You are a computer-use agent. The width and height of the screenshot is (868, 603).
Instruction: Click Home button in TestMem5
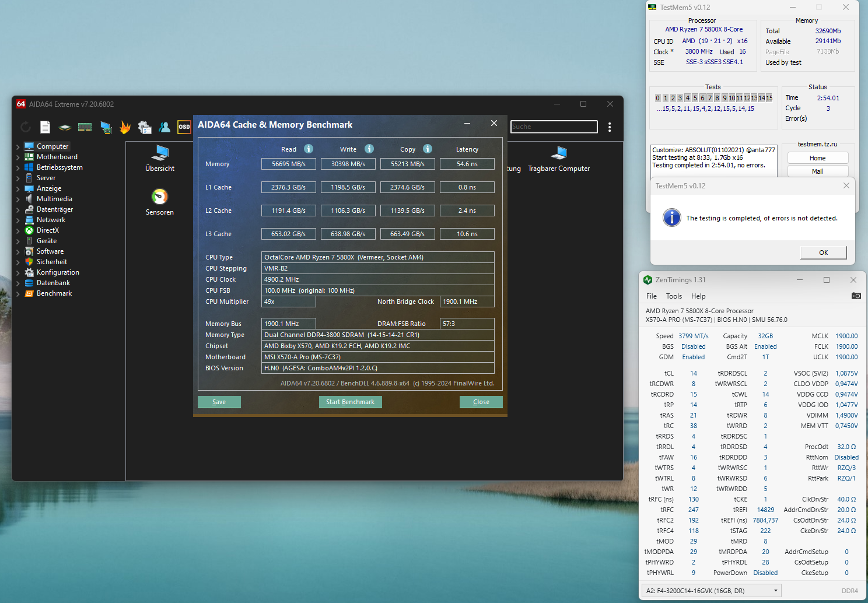pyautogui.click(x=817, y=158)
